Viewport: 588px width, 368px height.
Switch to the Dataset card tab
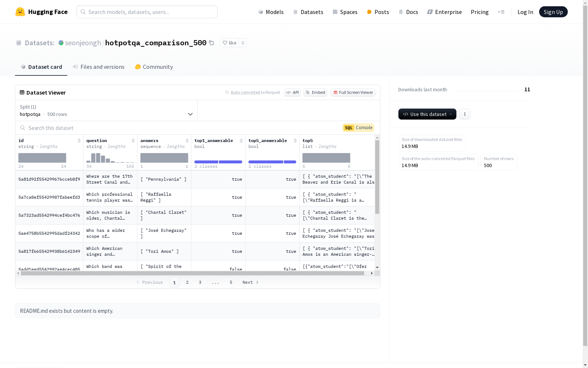(41, 67)
